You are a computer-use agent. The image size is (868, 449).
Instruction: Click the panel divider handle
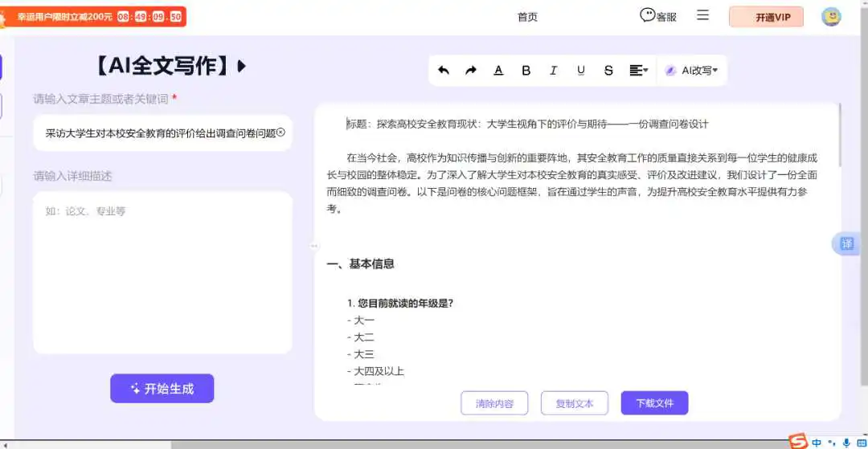314,246
